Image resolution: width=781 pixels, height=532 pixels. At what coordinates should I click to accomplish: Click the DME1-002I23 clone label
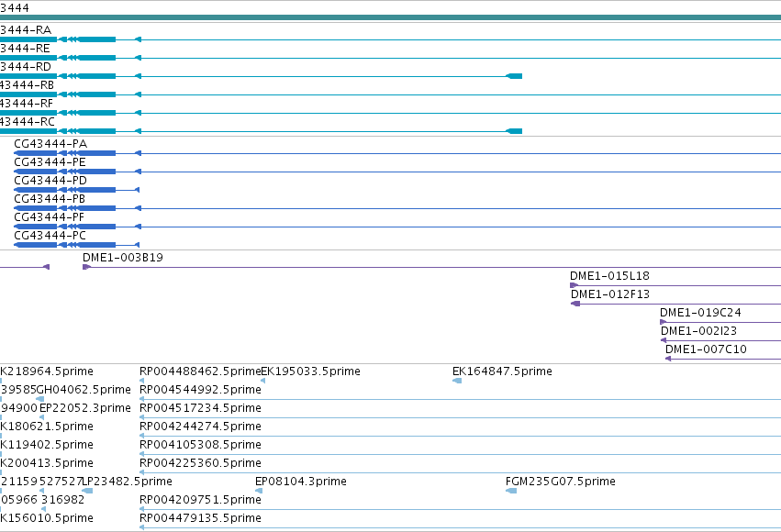coord(698,331)
